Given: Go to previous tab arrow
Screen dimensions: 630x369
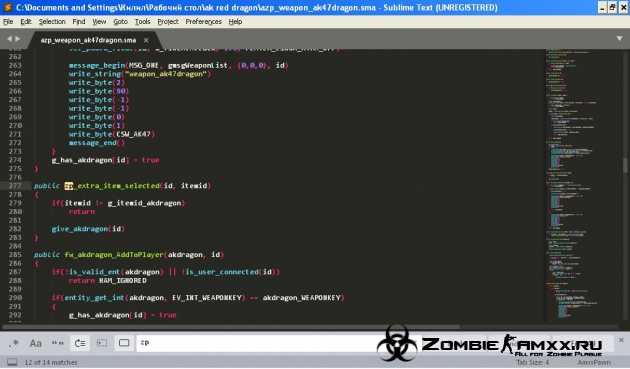Looking at the screenshot, I should coord(9,39).
